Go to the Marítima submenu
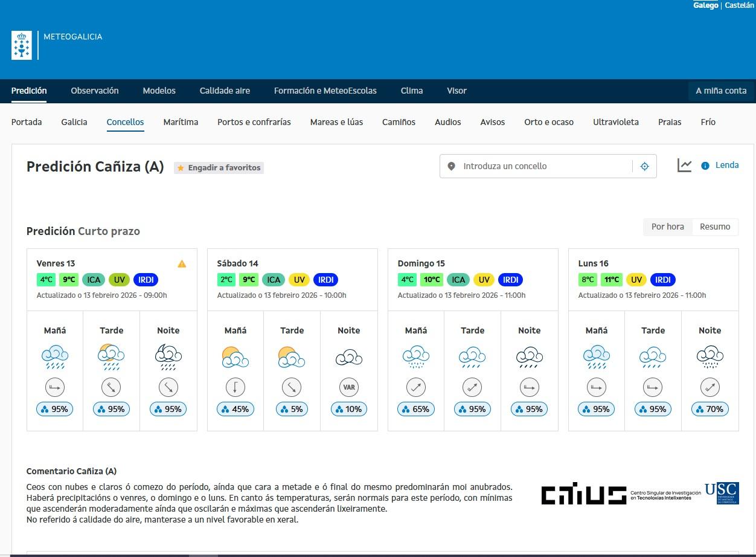The width and height of the screenshot is (756, 557). tap(181, 122)
